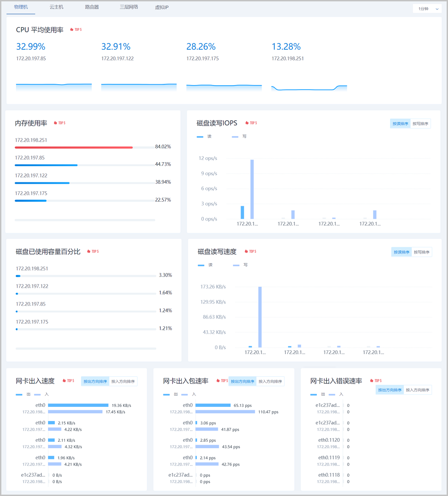Screen dimensions: 448x496
Task: Switch to the 云主机 tab
Action: click(x=56, y=7)
